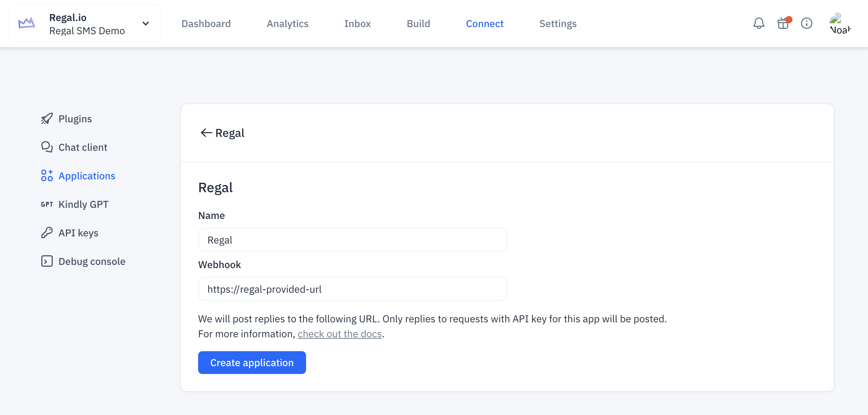Click the Regal SMS Demo workspace name
The image size is (868, 415).
(87, 31)
